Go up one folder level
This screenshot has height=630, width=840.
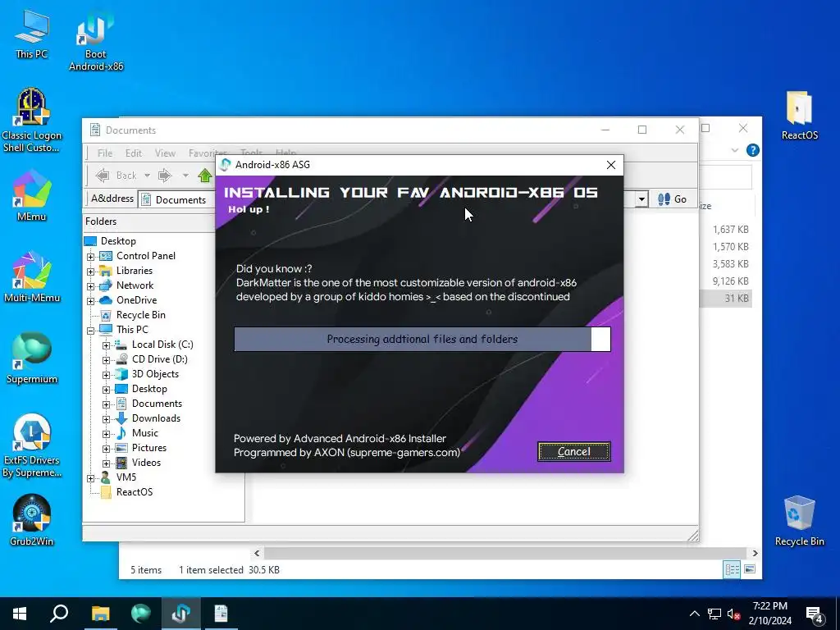pos(204,176)
